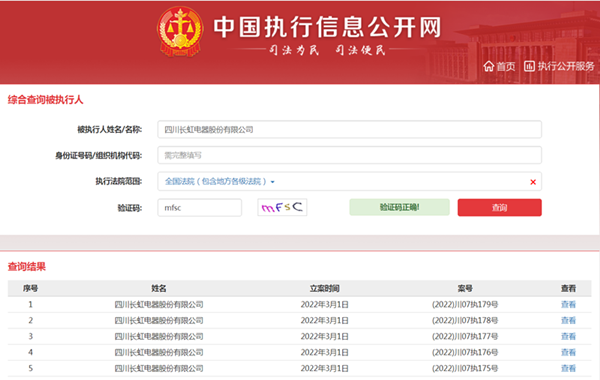Click the 查看 column header
The height and width of the screenshot is (380, 600).
[x=568, y=288]
